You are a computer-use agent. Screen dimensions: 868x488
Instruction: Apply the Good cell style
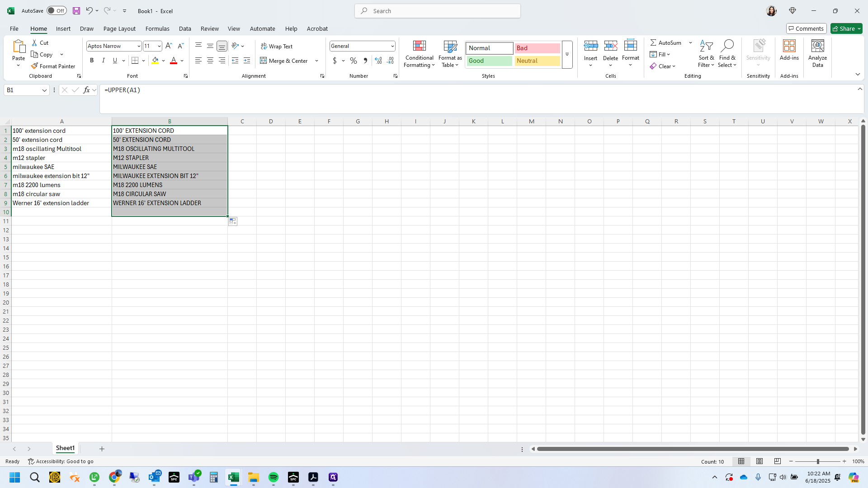pos(490,61)
